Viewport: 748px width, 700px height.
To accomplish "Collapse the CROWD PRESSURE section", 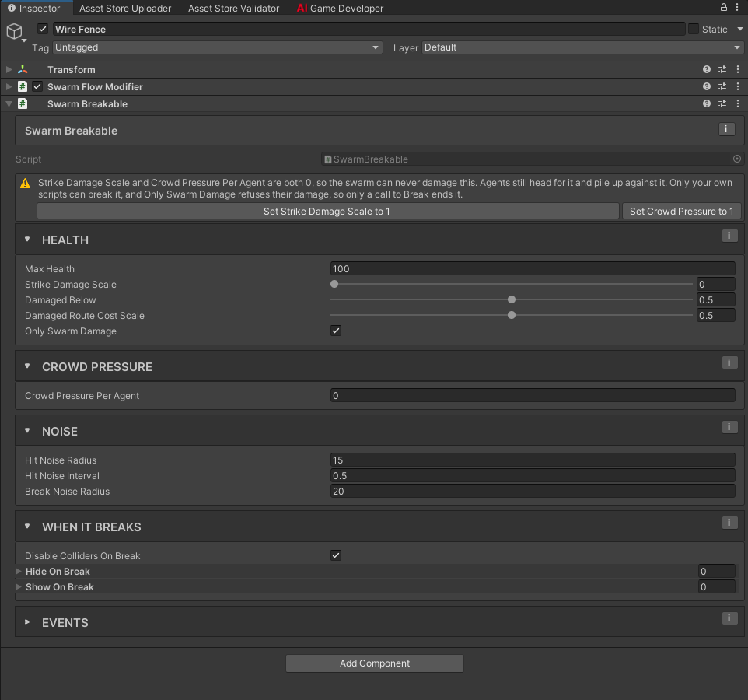I will click(x=27, y=366).
